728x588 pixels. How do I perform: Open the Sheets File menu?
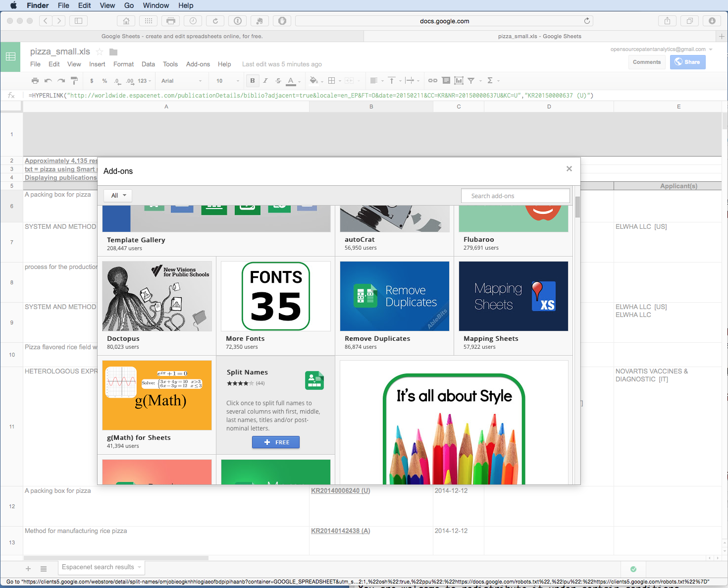(35, 64)
